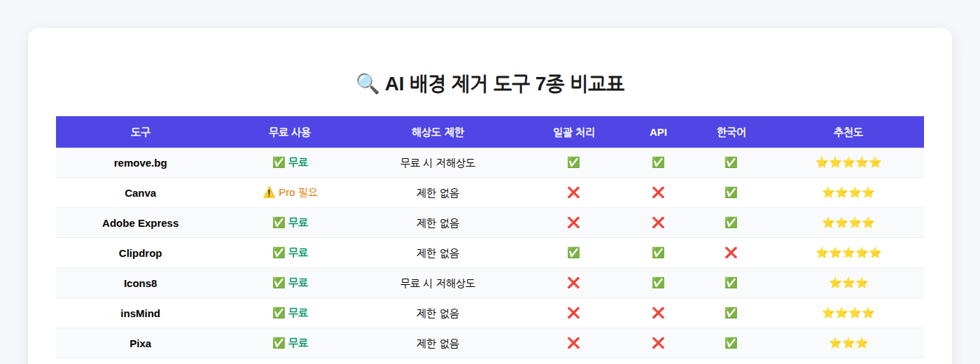Click the Icons8 API check mark
980x364 pixels.
[658, 283]
